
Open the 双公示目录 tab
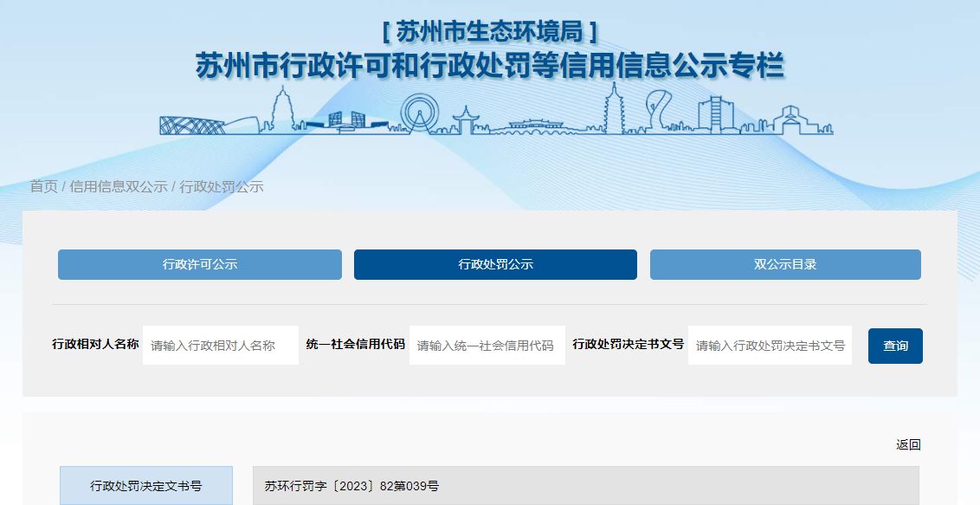click(x=785, y=265)
